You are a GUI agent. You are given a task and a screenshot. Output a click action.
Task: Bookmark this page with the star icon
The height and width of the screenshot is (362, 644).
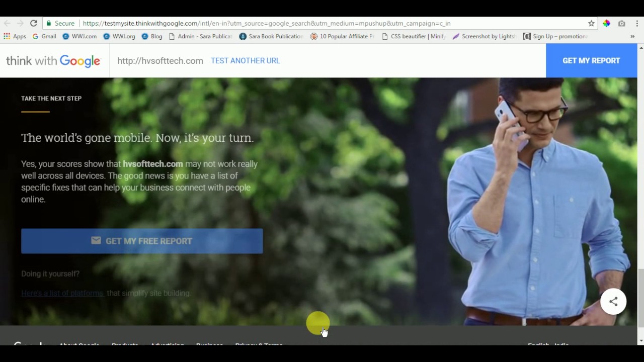pyautogui.click(x=591, y=23)
